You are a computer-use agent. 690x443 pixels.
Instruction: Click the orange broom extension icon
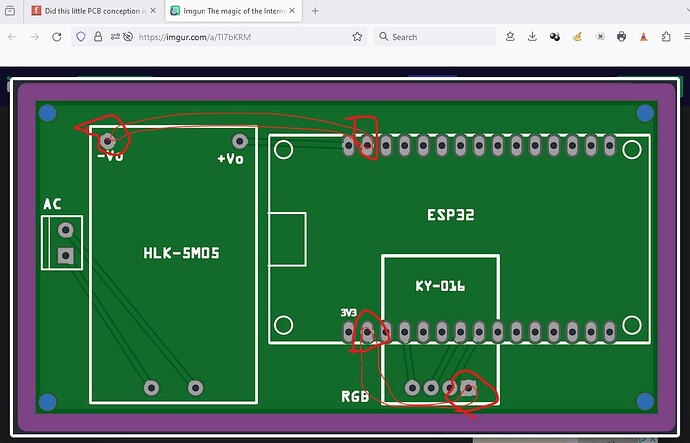click(577, 37)
